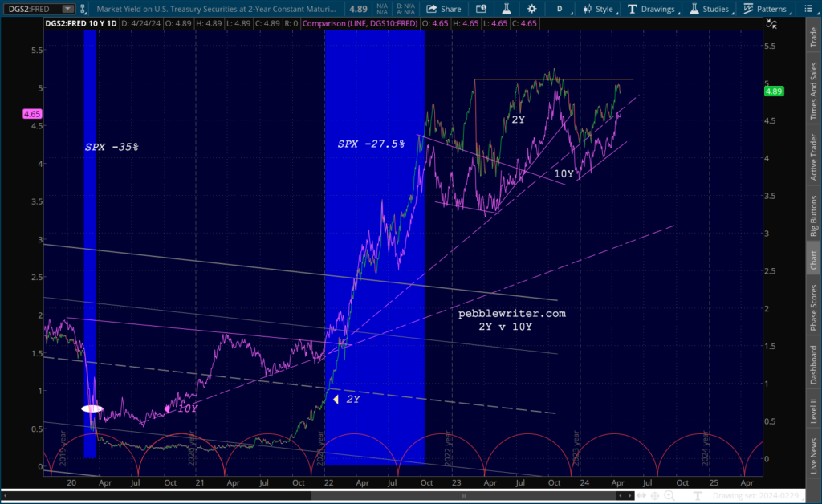The width and height of the screenshot is (822, 504).
Task: Click the clock icon beside the symbol box
Action: coord(84,9)
